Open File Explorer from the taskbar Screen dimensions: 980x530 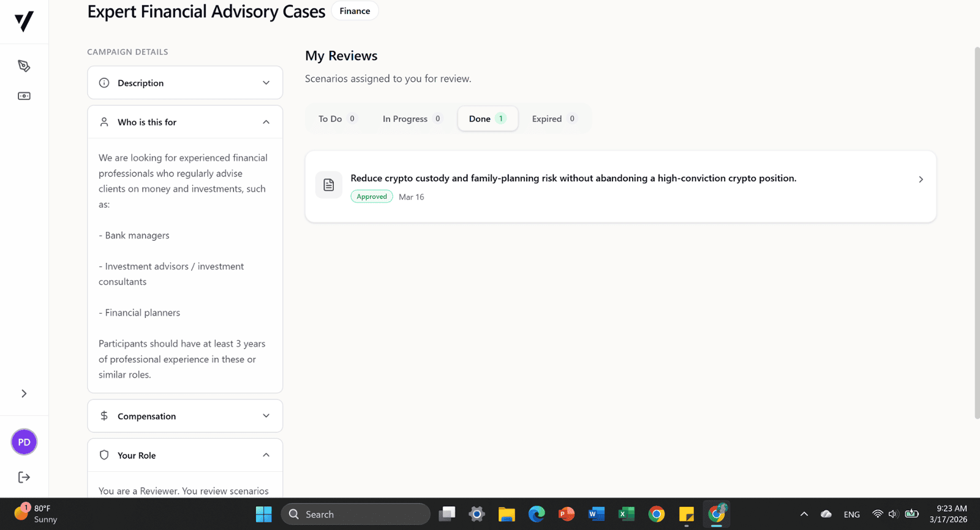pyautogui.click(x=507, y=514)
